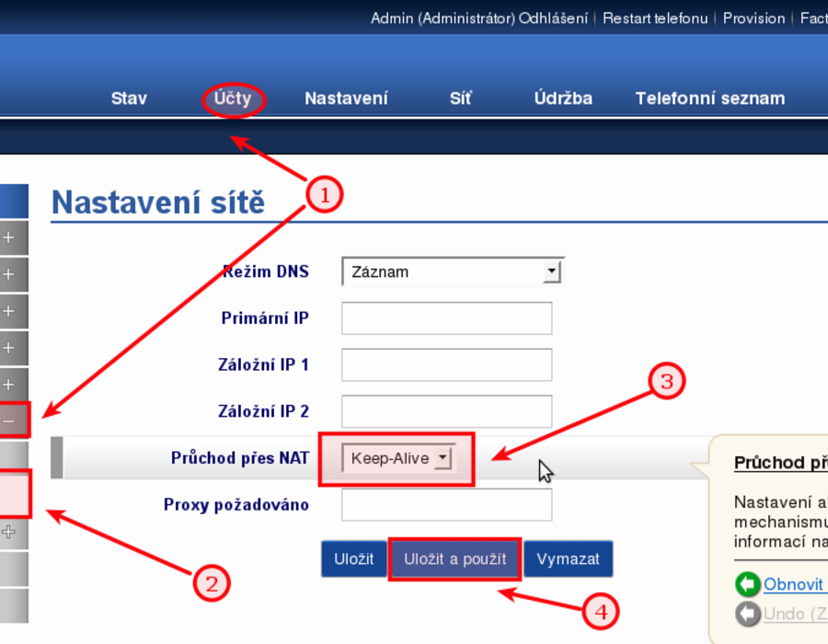The width and height of the screenshot is (828, 644).
Task: Open the Nastavení tab
Action: tap(346, 98)
